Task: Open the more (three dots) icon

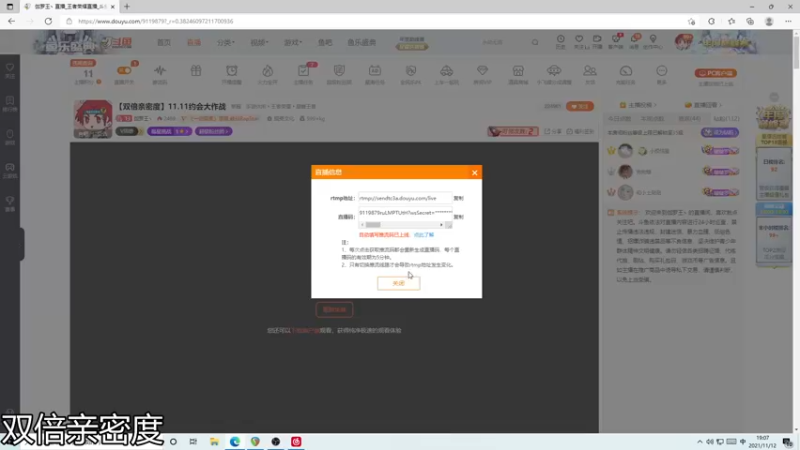Action: 661,71
